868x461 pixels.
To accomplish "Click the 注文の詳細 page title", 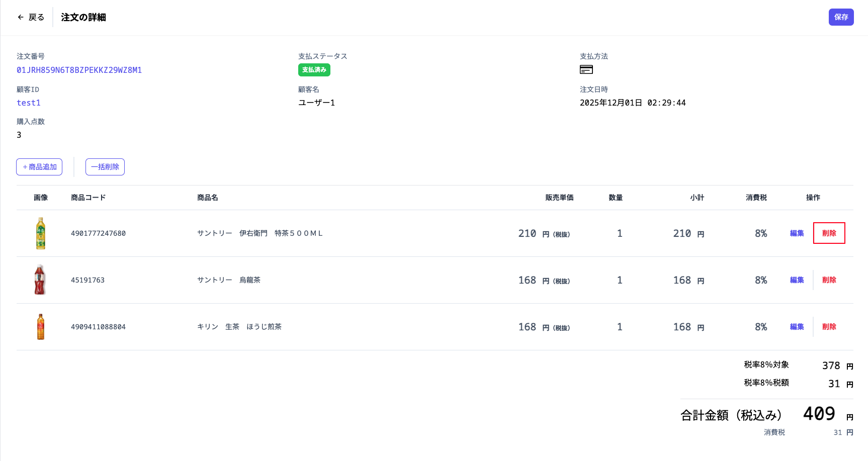I will [x=83, y=17].
